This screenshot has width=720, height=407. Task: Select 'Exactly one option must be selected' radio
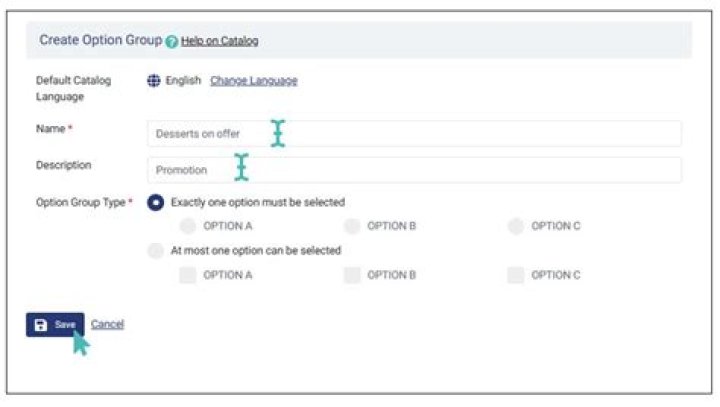coord(156,202)
